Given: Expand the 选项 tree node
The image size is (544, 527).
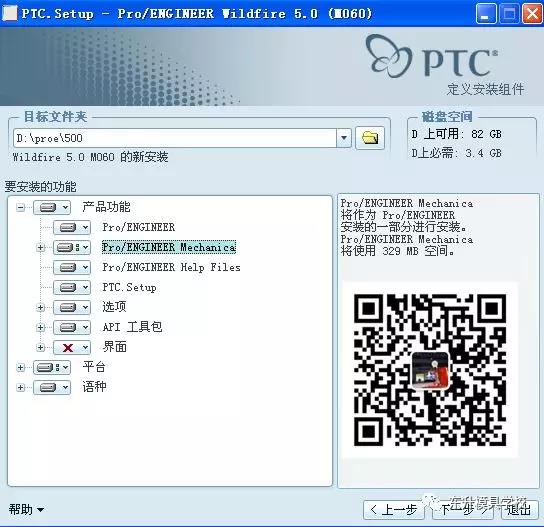Looking at the screenshot, I should pyautogui.click(x=41, y=307).
